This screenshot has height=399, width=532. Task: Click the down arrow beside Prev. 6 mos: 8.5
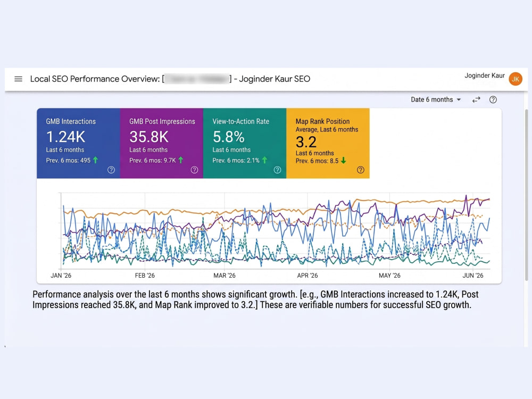pos(343,161)
